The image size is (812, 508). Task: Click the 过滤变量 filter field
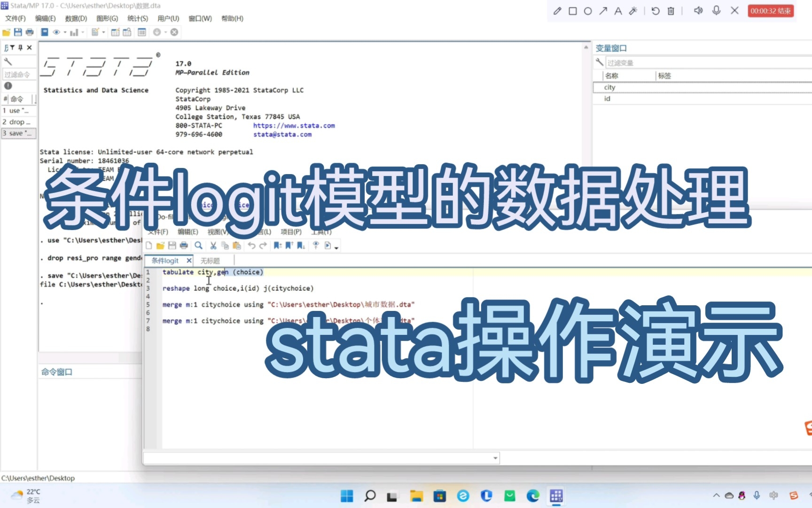[x=709, y=63]
